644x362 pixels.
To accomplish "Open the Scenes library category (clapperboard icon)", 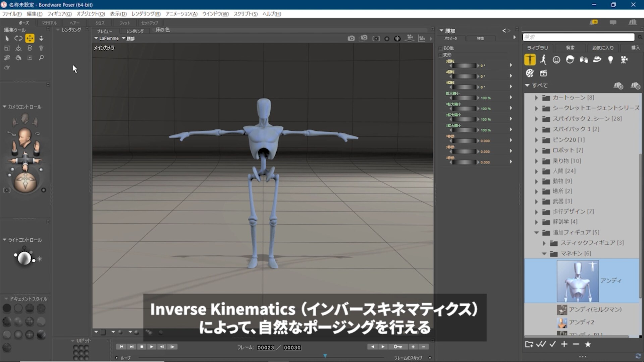I will pyautogui.click(x=543, y=73).
